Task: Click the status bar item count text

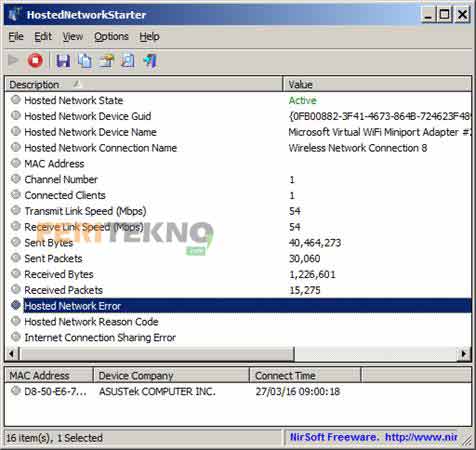Action: click(55, 438)
